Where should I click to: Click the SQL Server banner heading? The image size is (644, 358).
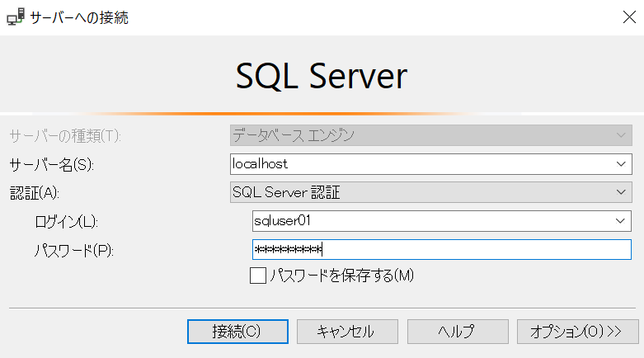(x=322, y=76)
